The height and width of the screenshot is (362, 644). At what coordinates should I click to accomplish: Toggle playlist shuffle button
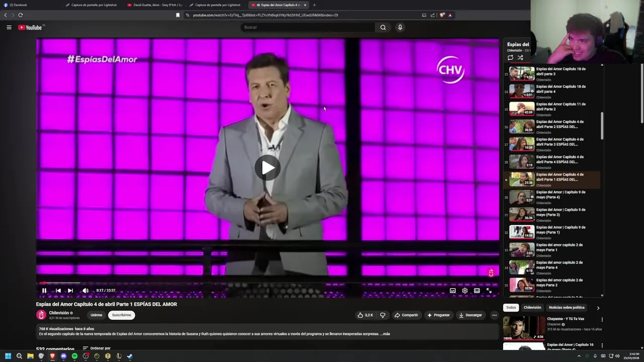[520, 58]
